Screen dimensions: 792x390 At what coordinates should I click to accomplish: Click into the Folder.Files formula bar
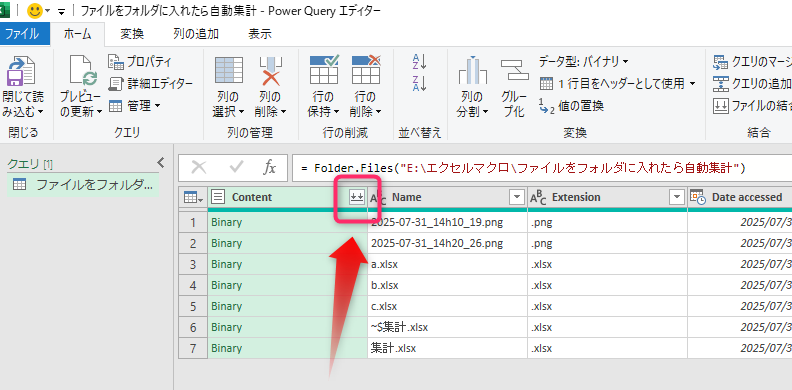[x=542, y=168]
